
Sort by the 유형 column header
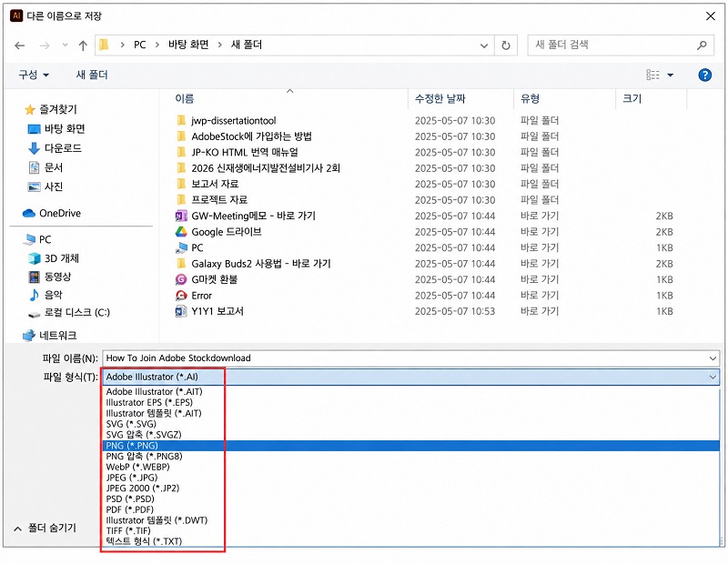click(x=530, y=98)
